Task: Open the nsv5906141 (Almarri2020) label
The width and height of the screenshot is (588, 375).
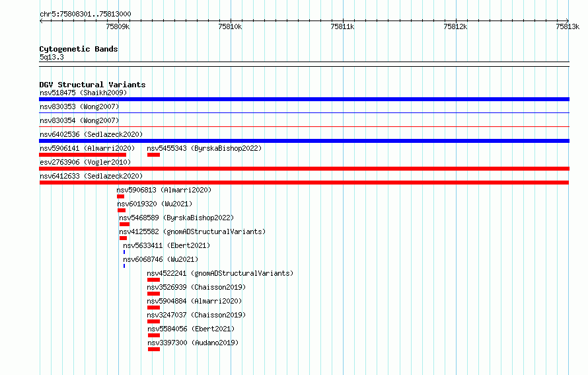Action: [87, 148]
